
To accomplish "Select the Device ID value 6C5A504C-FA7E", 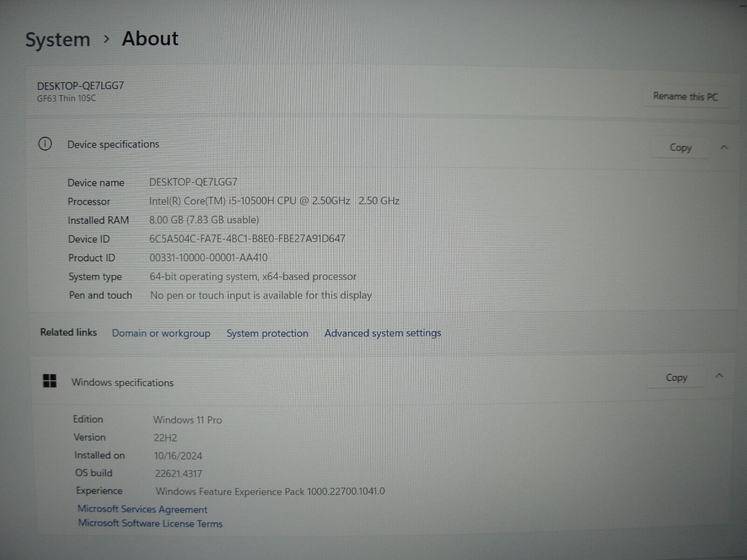I will tap(247, 238).
